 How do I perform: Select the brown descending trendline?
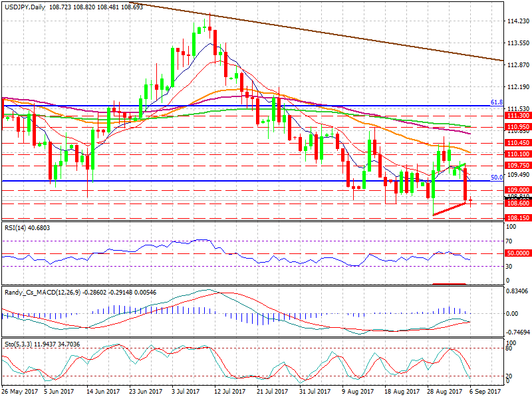pos(317,32)
